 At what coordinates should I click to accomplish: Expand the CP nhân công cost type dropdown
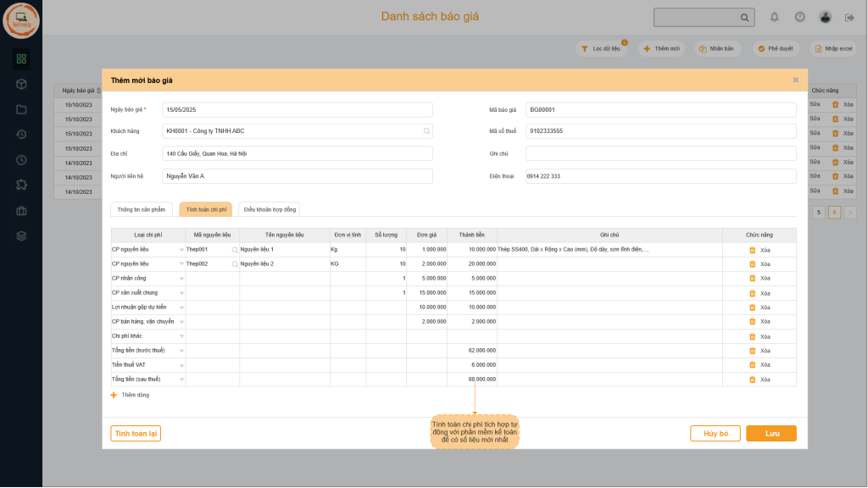(x=181, y=279)
